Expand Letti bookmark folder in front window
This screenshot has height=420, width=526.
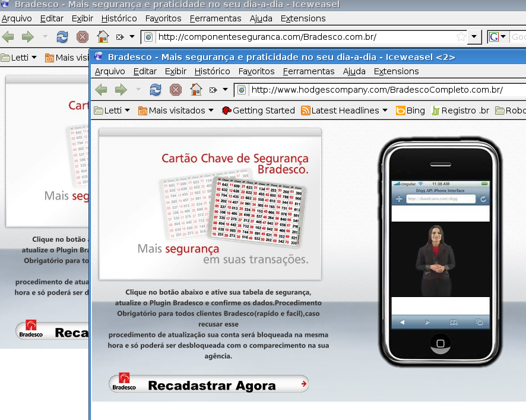click(112, 110)
